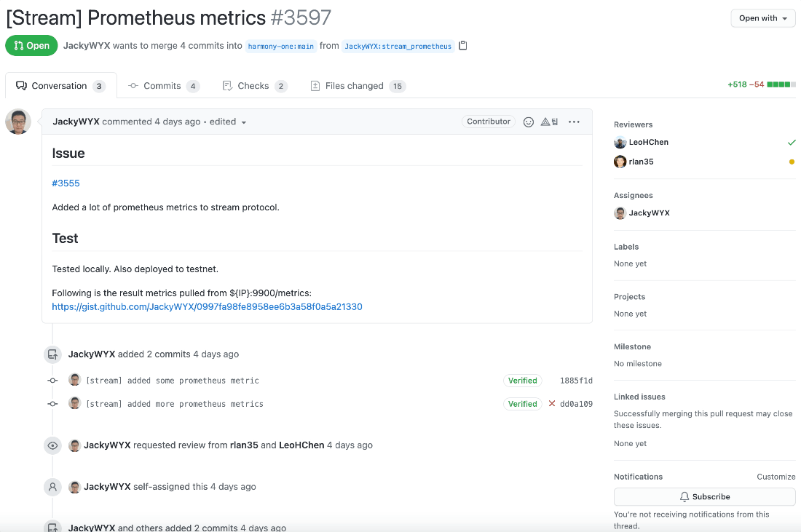Viewport: 801px width, 532px height.
Task: Click the eye icon on review request event
Action: pyautogui.click(x=52, y=445)
